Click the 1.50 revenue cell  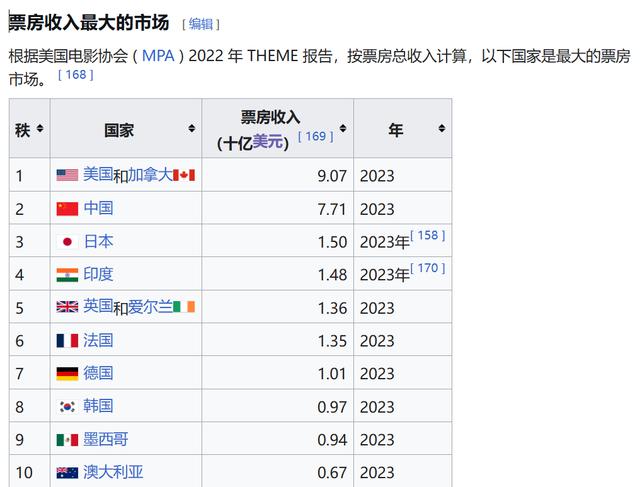278,241
